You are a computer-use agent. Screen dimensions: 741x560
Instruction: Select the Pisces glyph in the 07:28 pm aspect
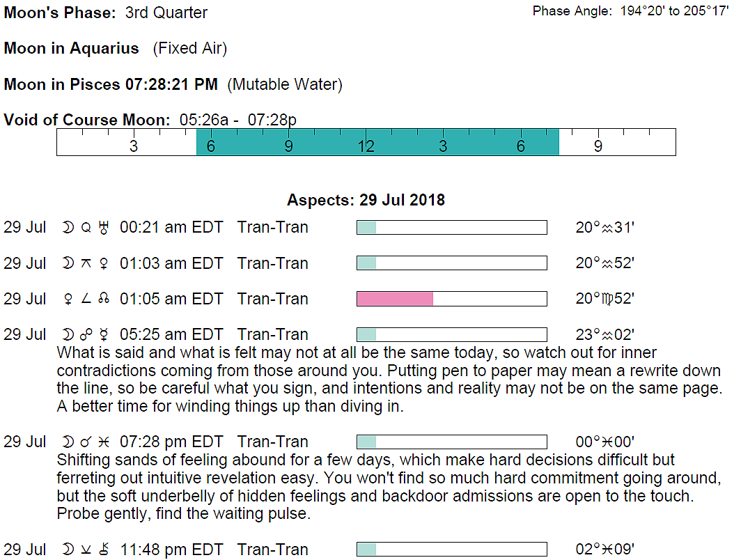pos(104,442)
